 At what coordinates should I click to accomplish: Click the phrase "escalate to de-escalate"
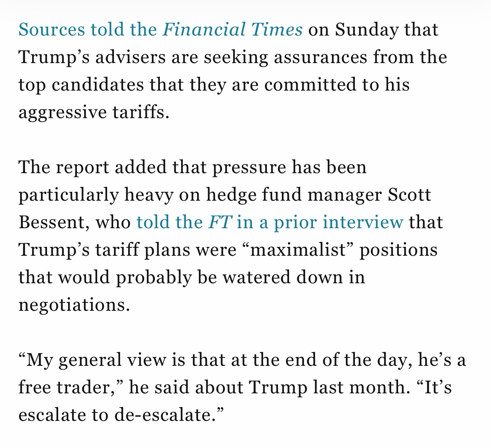click(121, 415)
